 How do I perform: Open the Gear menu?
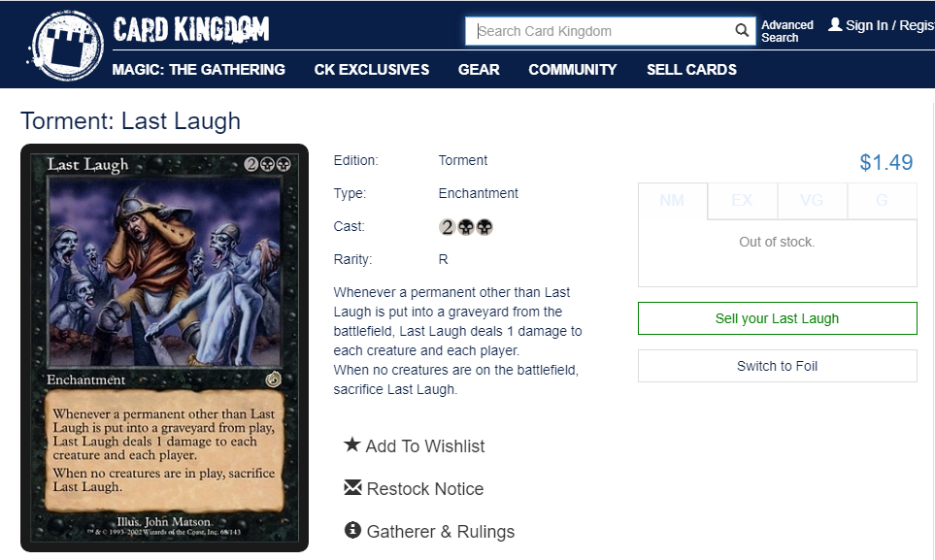tap(479, 70)
